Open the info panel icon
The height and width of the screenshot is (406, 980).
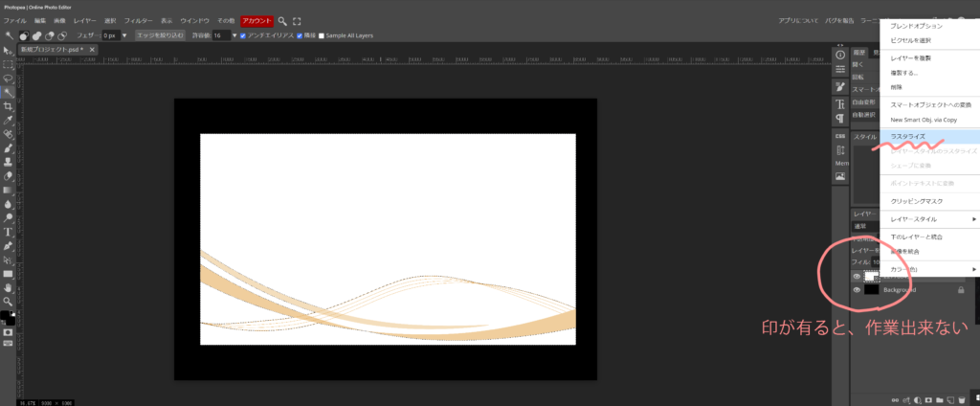pos(840,55)
